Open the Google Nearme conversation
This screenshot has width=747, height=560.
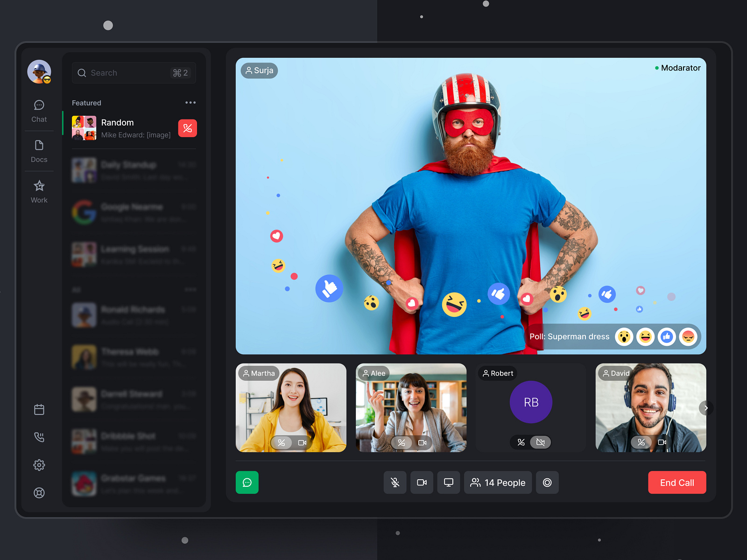(134, 212)
